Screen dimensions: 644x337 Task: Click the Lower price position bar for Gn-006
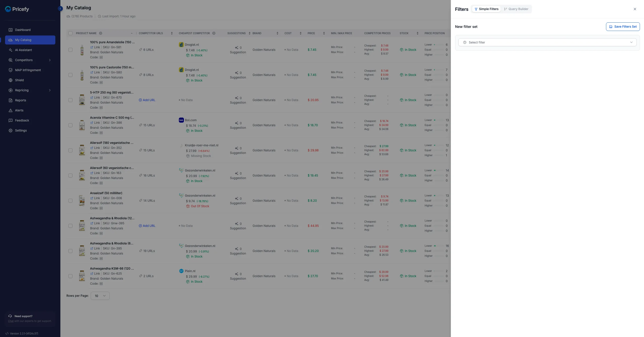[439, 196]
